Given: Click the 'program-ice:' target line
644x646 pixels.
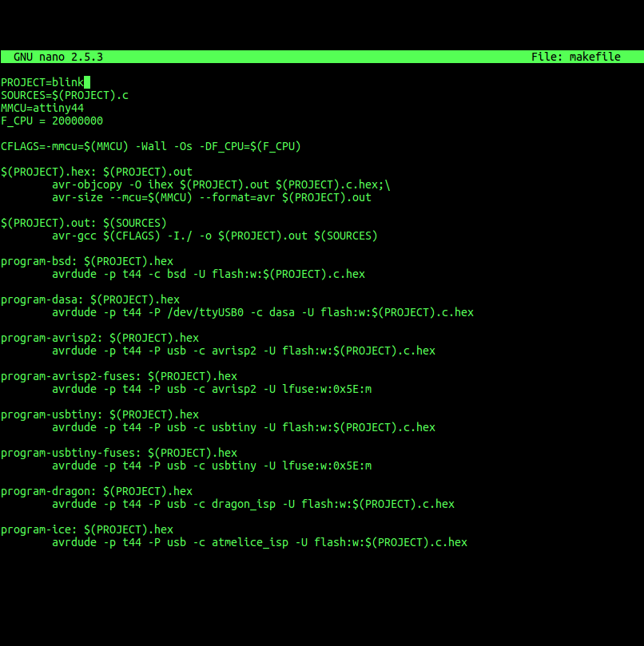Looking at the screenshot, I should (x=87, y=529).
